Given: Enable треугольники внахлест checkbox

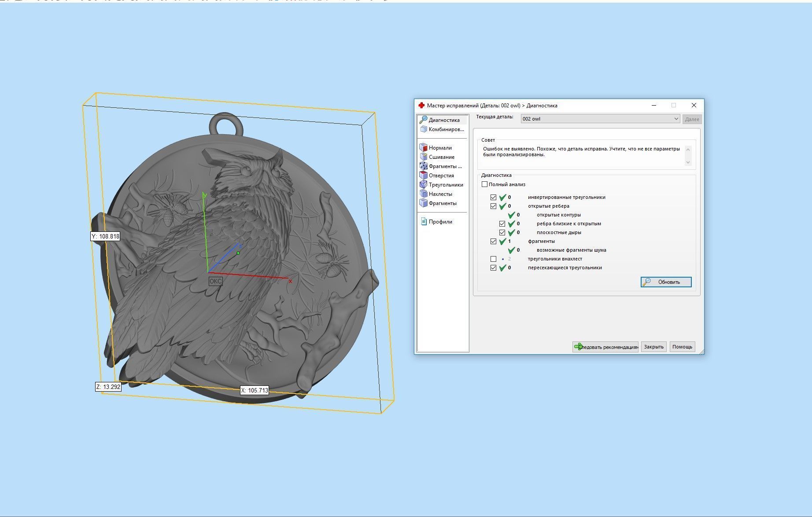Looking at the screenshot, I should click(x=493, y=259).
